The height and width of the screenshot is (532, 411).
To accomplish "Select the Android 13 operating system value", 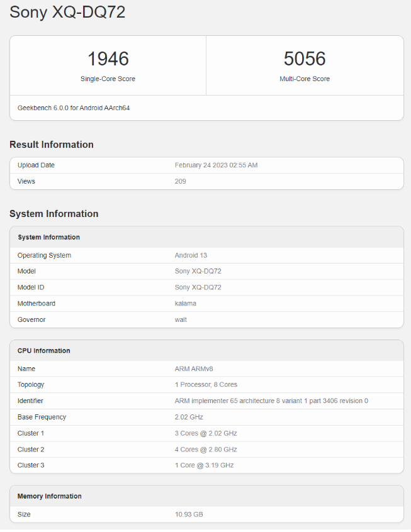I will point(191,255).
